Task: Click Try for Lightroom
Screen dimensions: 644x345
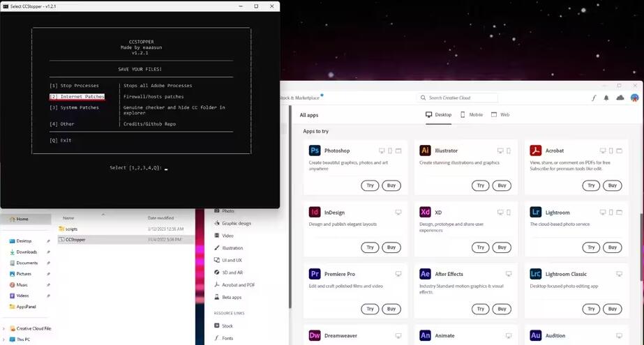Action: tap(591, 247)
